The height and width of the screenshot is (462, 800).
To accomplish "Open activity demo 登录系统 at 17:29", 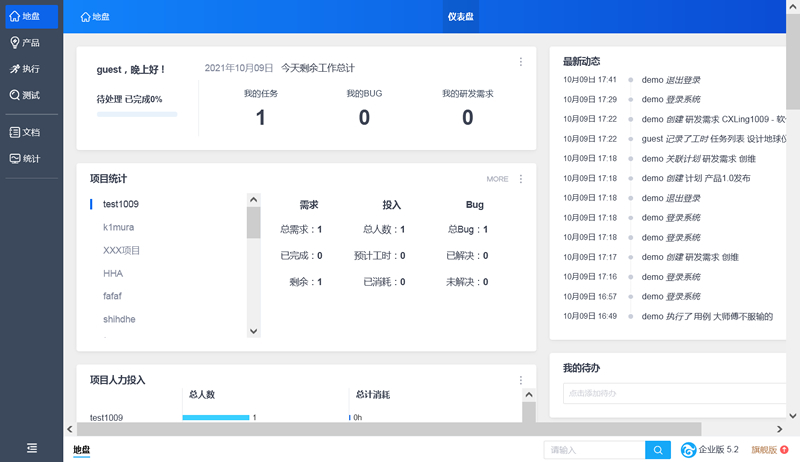I will coord(670,99).
